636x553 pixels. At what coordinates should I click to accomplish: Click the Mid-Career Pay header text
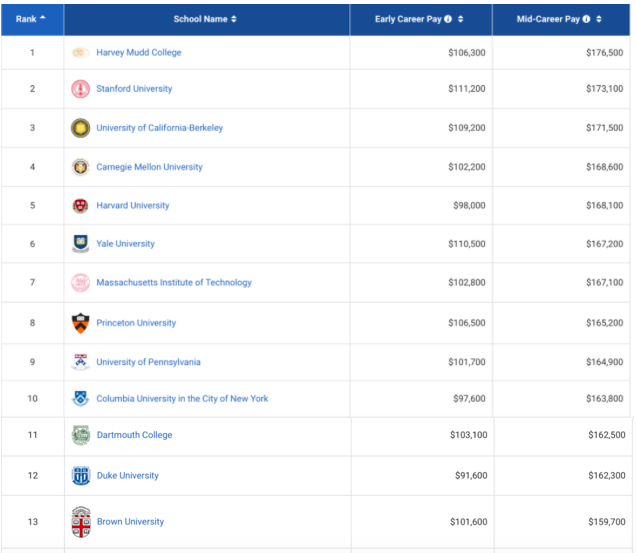pyautogui.click(x=548, y=19)
